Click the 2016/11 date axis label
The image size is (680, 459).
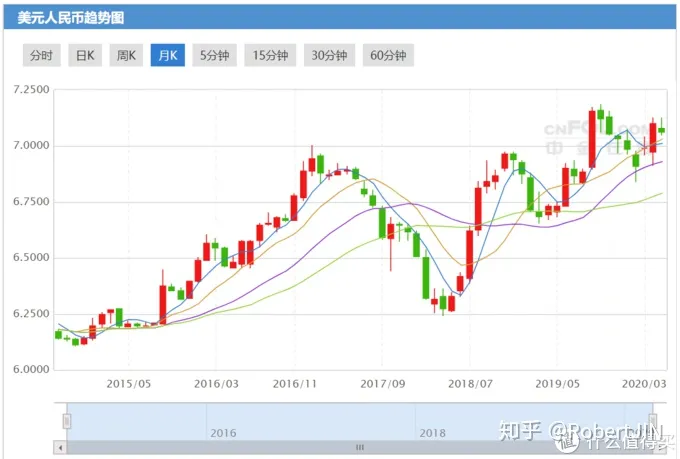pyautogui.click(x=295, y=384)
